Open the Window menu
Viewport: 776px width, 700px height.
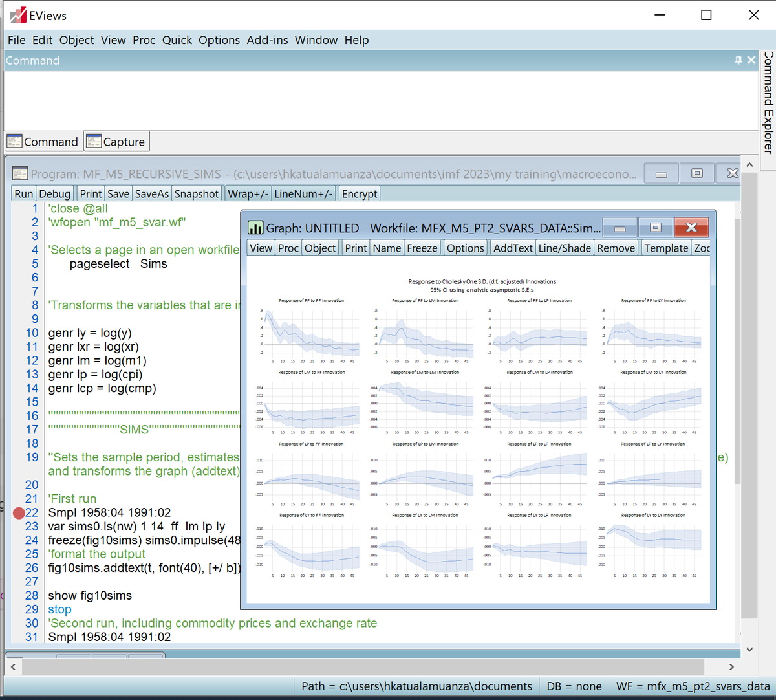tap(316, 40)
